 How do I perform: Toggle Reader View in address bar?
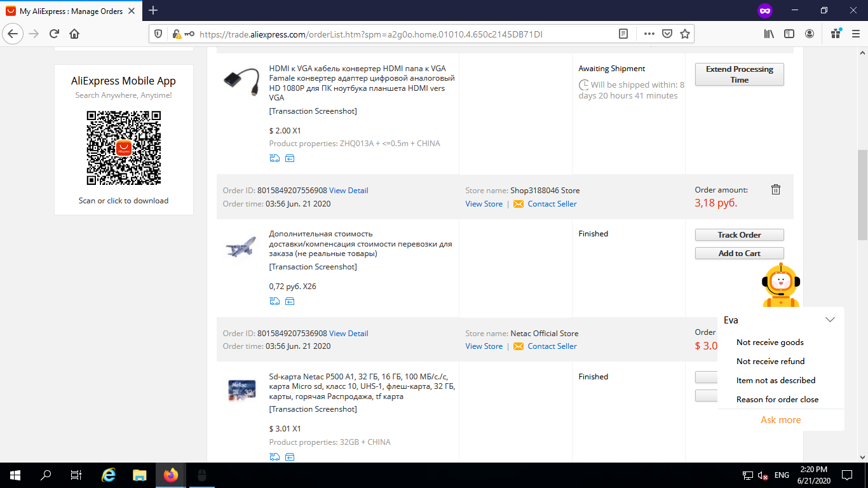coord(623,34)
